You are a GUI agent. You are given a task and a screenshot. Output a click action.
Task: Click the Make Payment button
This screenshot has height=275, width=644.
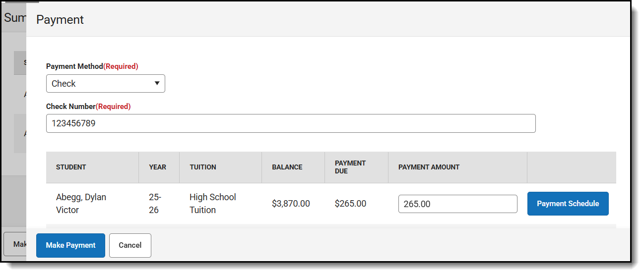pyautogui.click(x=70, y=245)
